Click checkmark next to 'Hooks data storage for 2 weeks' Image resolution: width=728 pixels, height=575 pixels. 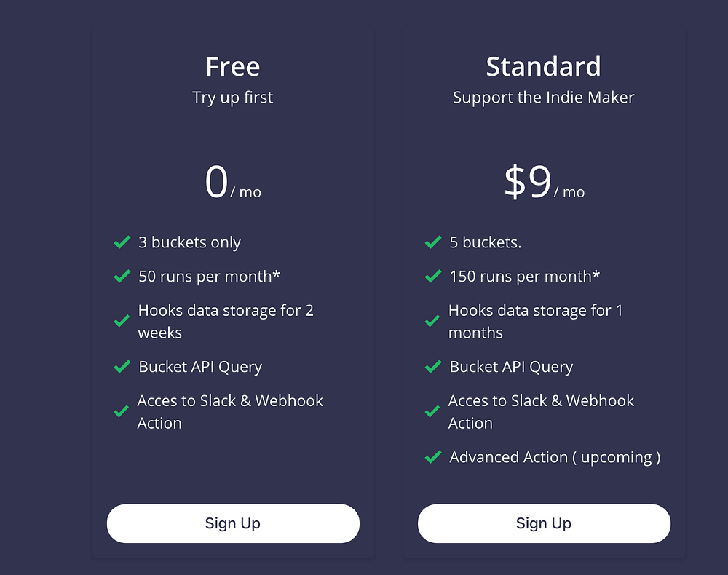pyautogui.click(x=122, y=321)
